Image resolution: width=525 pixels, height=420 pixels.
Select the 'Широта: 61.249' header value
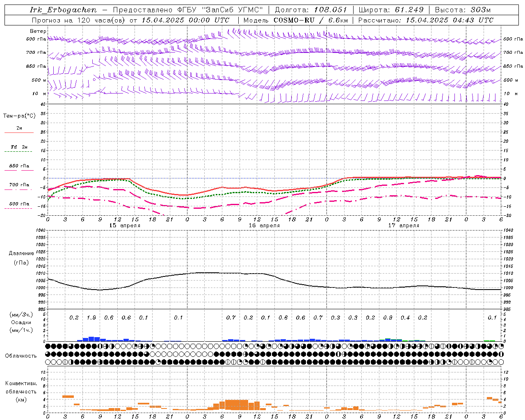click(391, 10)
